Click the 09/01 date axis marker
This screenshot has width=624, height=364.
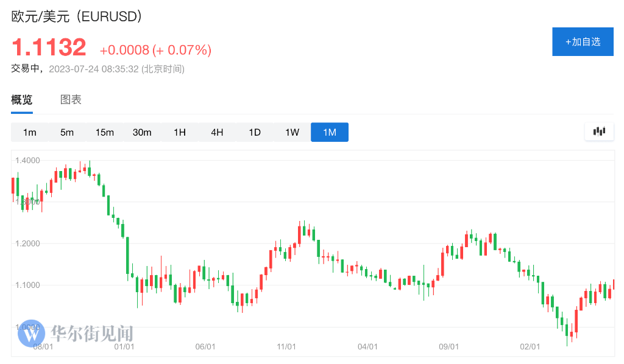[448, 346]
